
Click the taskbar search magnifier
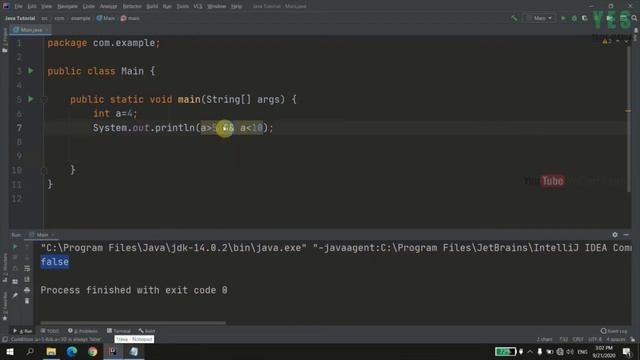pos(30,351)
